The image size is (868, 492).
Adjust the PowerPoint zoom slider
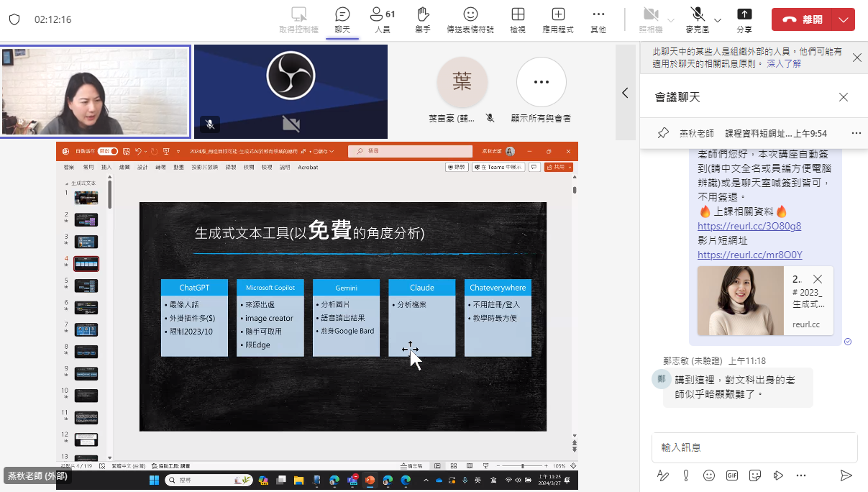click(x=522, y=465)
